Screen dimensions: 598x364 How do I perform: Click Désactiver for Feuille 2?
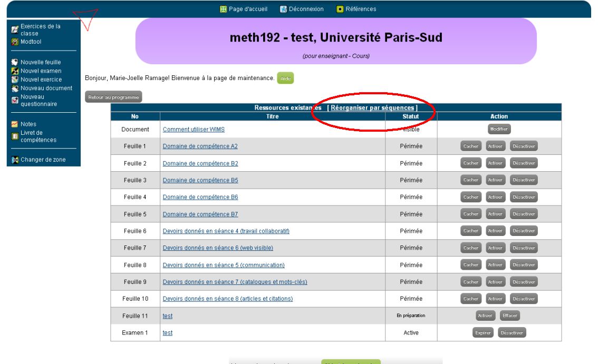click(x=524, y=163)
